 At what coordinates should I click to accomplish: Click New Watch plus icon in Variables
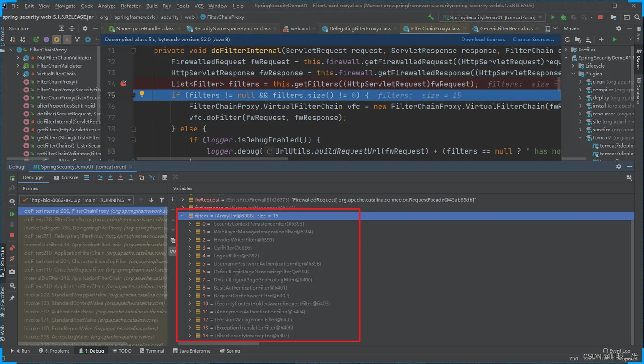tap(173, 199)
